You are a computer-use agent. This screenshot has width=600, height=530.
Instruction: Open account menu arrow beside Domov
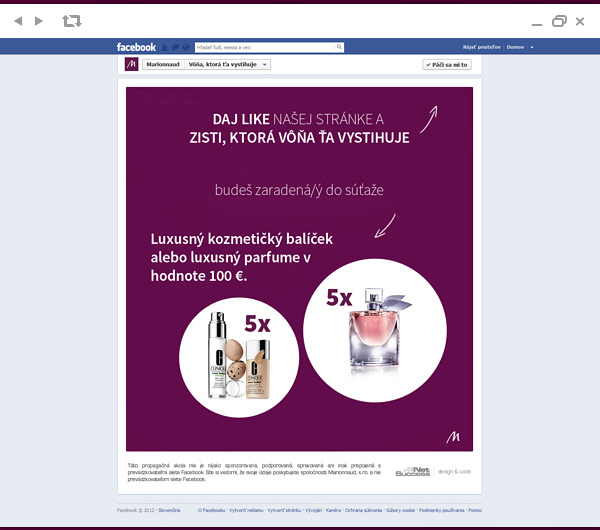point(532,47)
